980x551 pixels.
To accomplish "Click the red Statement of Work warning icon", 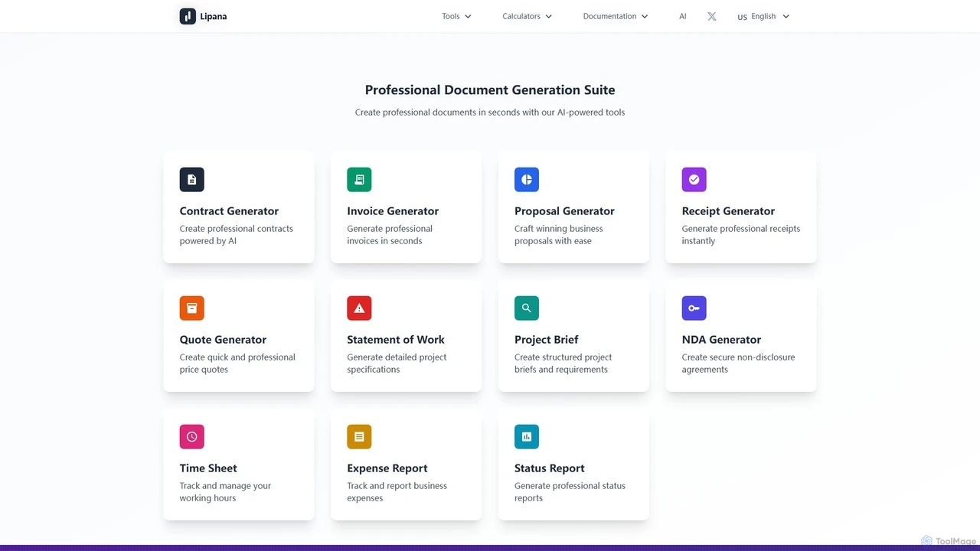I will click(359, 308).
